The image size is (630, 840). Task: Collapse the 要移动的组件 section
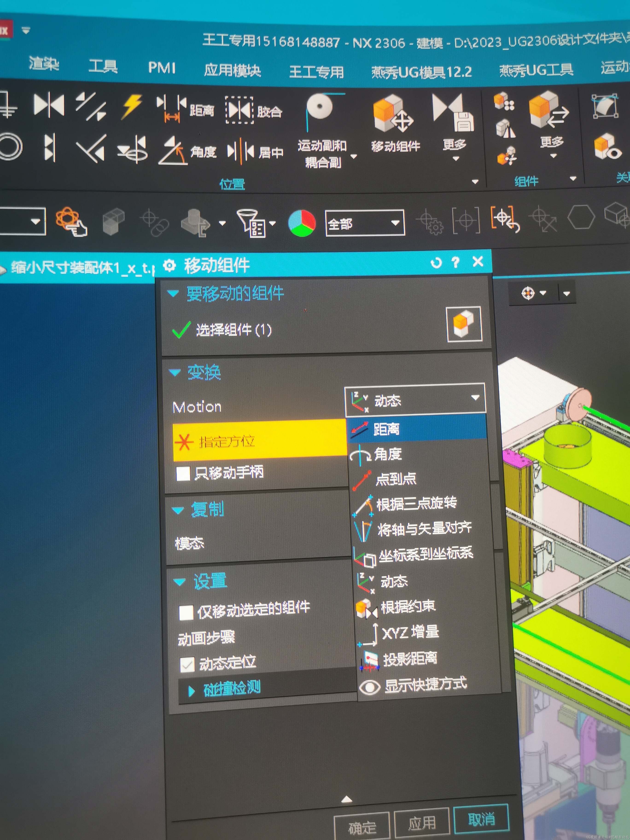click(x=173, y=293)
